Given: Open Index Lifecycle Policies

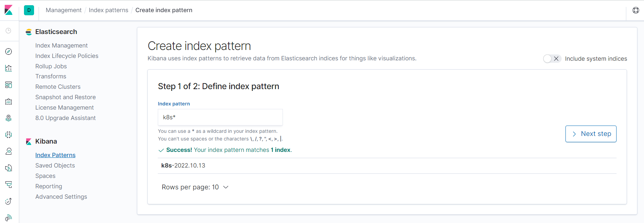Looking at the screenshot, I should 67,56.
